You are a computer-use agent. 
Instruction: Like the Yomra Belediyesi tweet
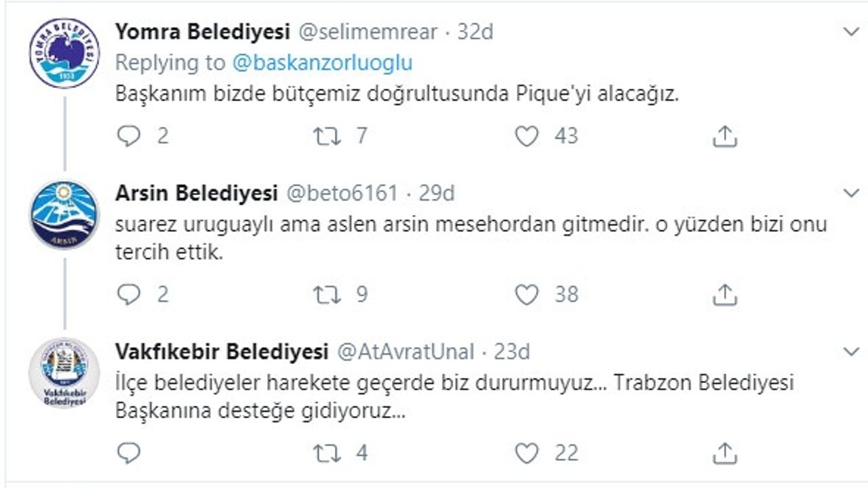pos(526,136)
